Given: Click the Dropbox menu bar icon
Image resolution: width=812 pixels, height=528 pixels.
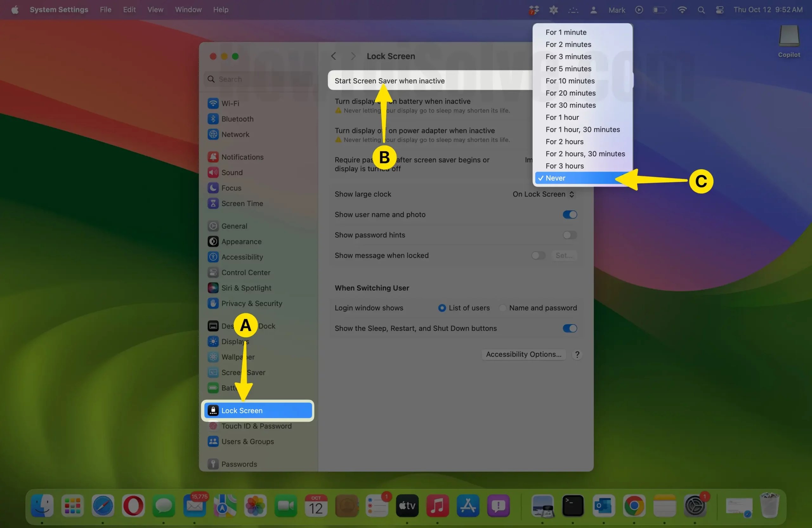Looking at the screenshot, I should [x=534, y=10].
